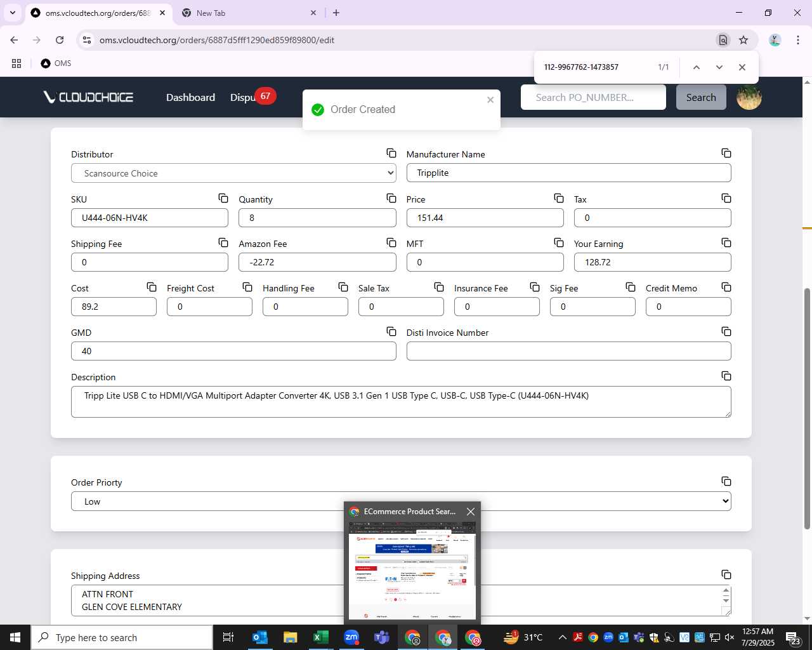Open Microsoft Teams from the taskbar

click(x=382, y=637)
